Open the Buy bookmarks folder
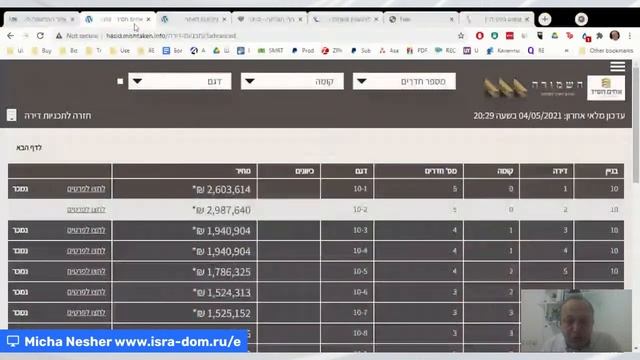The image size is (640, 360). point(42,51)
